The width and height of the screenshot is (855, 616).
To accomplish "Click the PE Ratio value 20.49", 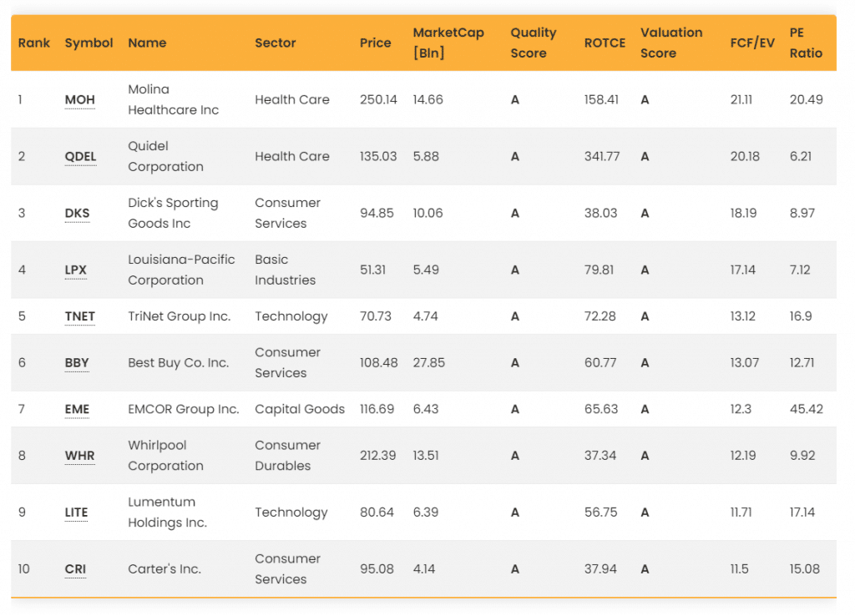I will tap(806, 100).
